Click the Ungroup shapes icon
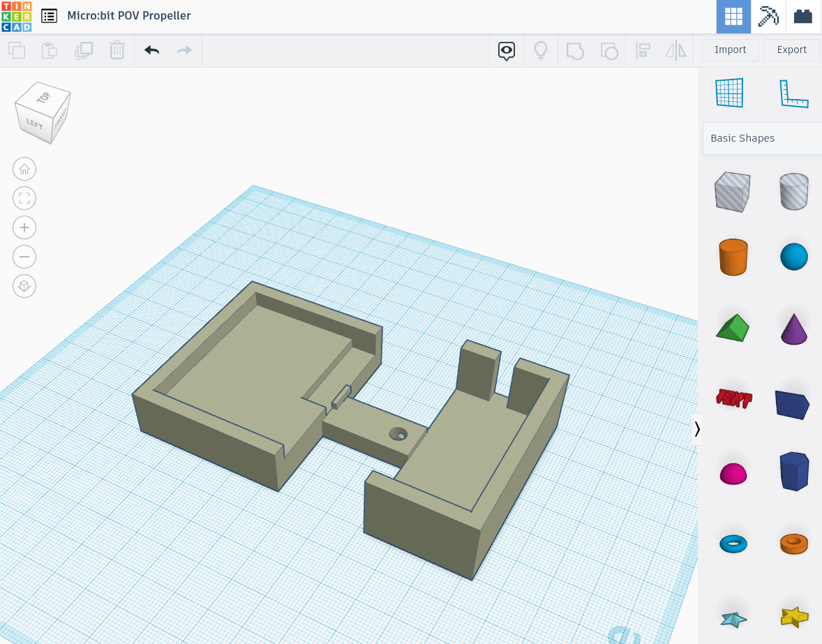822x644 pixels. point(608,51)
